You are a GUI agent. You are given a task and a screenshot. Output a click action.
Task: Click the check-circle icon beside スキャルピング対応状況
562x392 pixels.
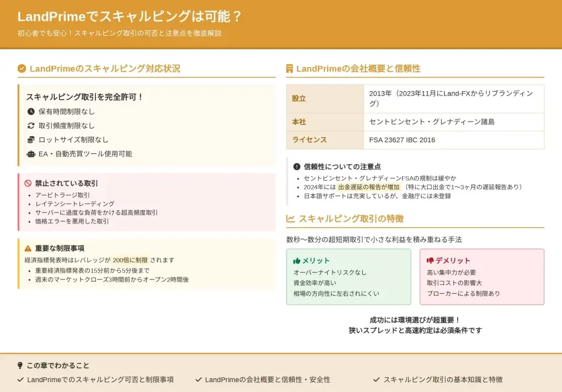coord(22,69)
